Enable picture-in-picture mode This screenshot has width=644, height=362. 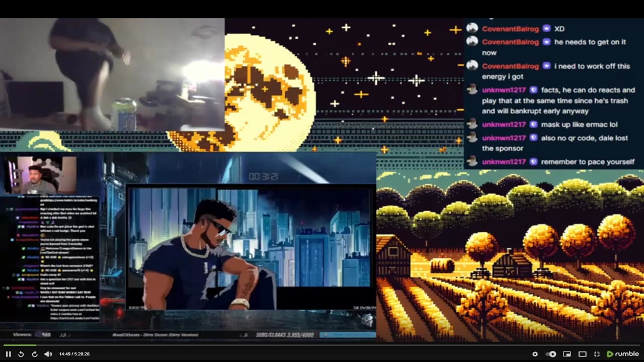point(567,354)
